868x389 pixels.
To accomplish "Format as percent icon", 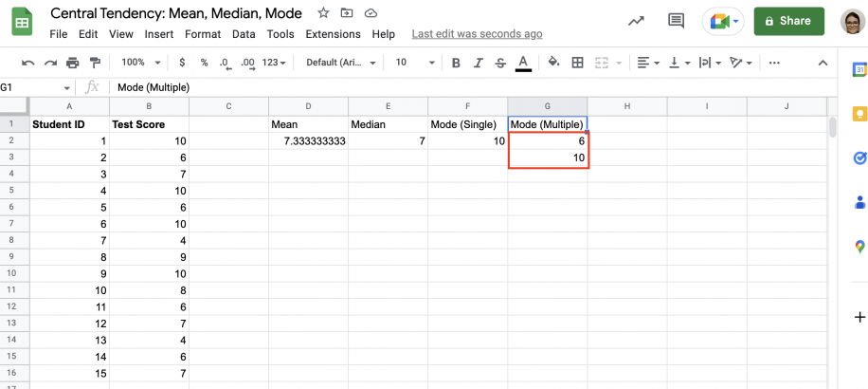I will pyautogui.click(x=205, y=63).
